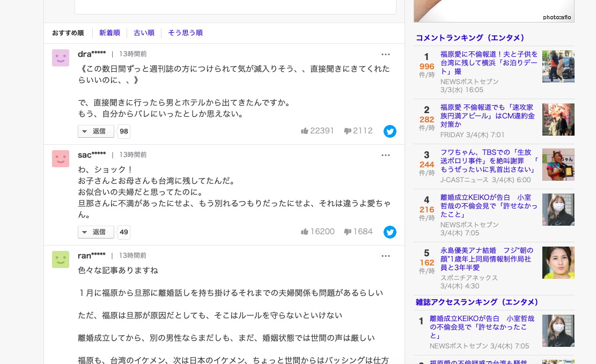Image resolution: width=596 pixels, height=364 pixels.
Task: Open the three-dot menu on dra***** comment
Action: pyautogui.click(x=385, y=54)
